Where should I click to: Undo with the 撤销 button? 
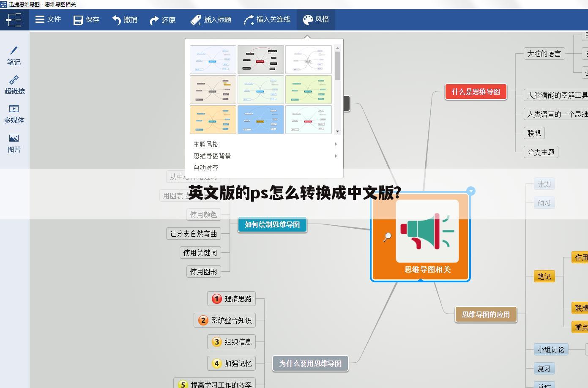tap(125, 20)
